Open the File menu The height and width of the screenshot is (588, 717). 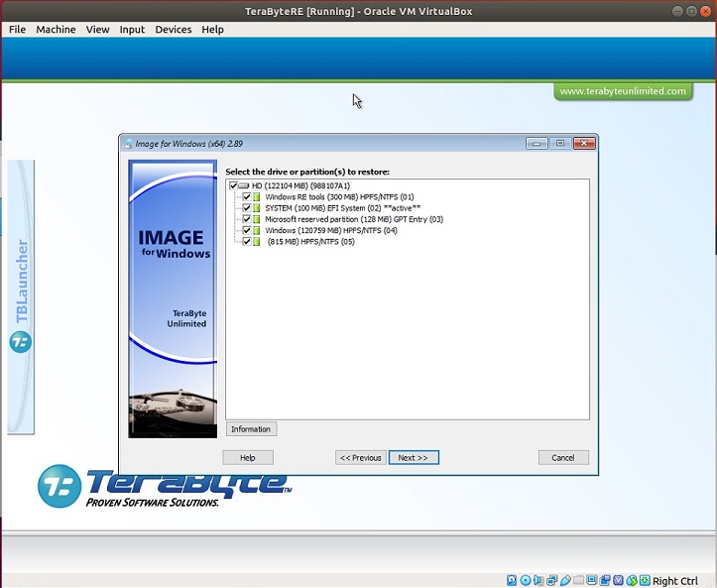[x=18, y=30]
